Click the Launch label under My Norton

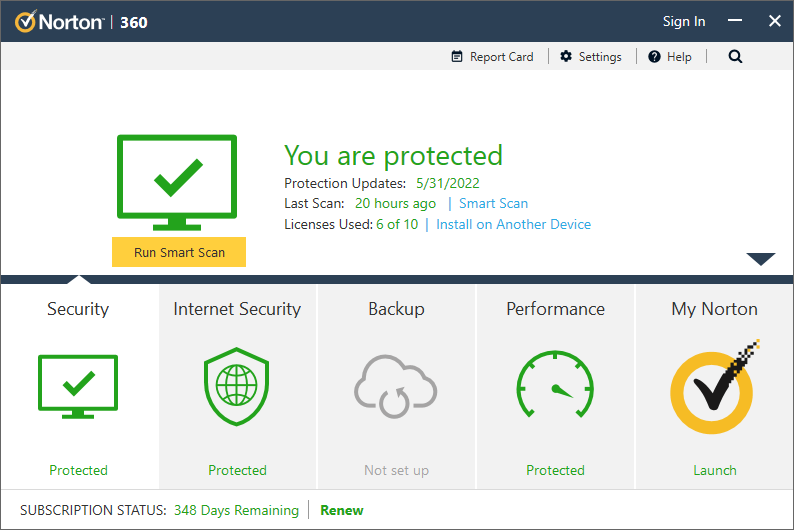[714, 470]
